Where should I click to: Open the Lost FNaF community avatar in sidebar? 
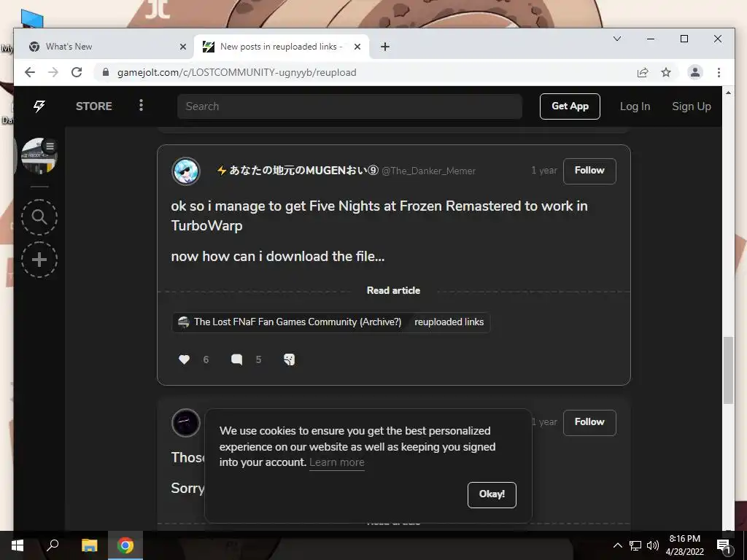click(x=39, y=156)
